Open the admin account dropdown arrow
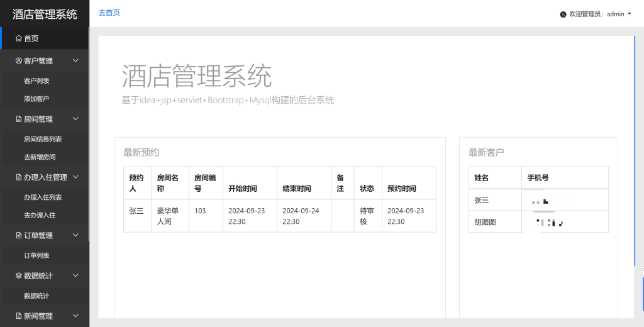Viewport: 644px width, 327px height. point(629,14)
